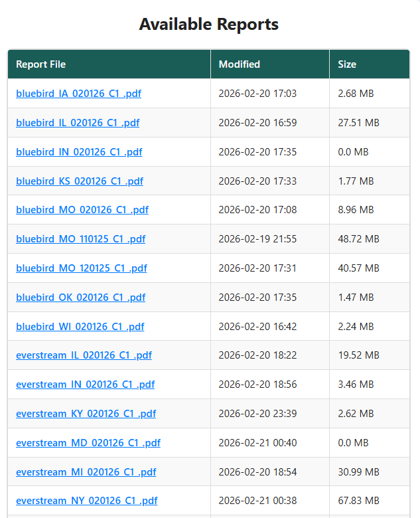The height and width of the screenshot is (518, 420).
Task: Open everstream_NY_020126_C1_.pdf report link
Action: (86, 501)
